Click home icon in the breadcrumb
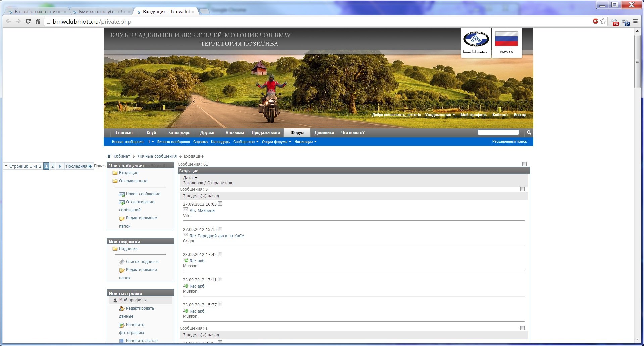 109,156
